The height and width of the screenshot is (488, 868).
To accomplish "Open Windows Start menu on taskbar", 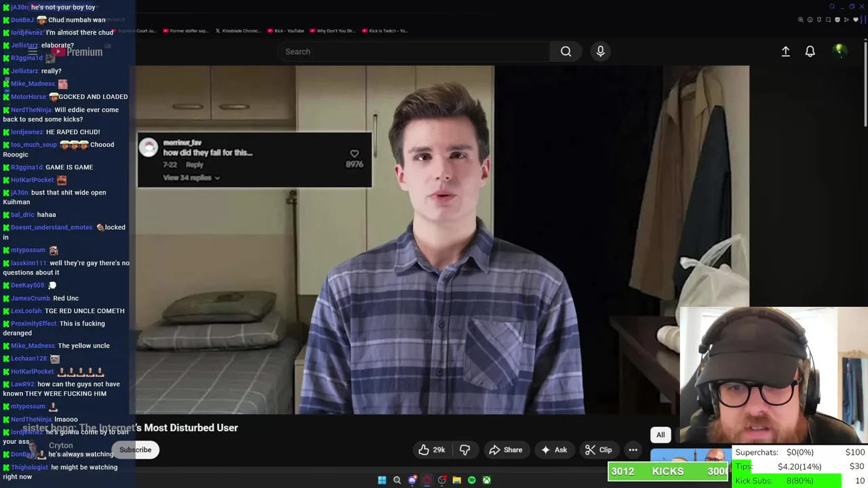I will [x=382, y=480].
